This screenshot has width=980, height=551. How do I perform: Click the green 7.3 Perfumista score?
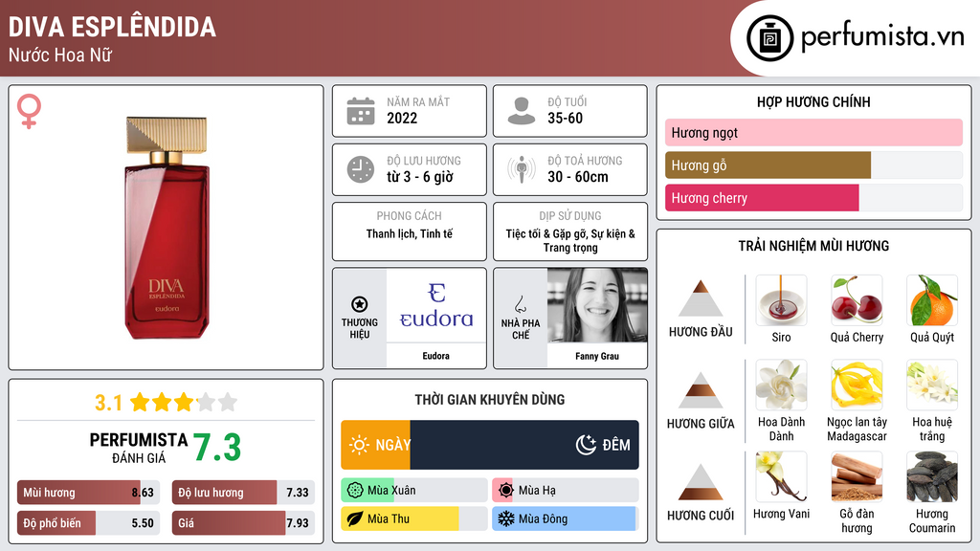coord(217,448)
